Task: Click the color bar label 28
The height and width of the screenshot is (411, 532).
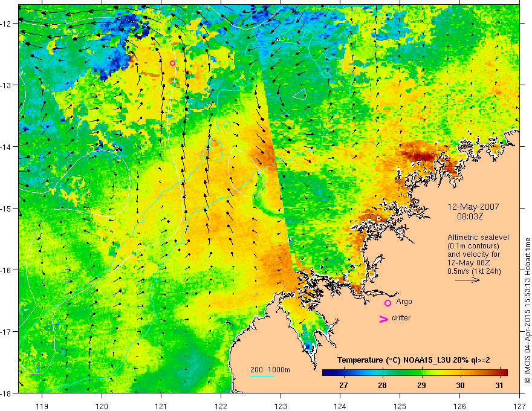Action: pos(382,385)
